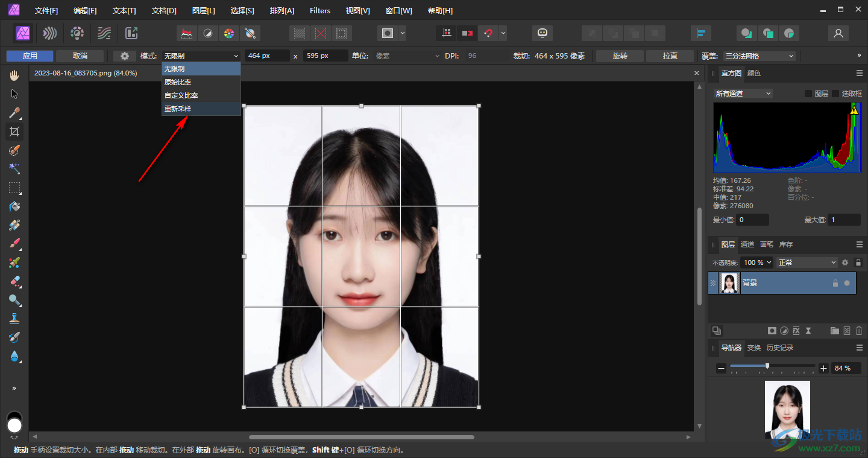
Task: Select the rectangular Marquee tool
Action: pyautogui.click(x=14, y=188)
